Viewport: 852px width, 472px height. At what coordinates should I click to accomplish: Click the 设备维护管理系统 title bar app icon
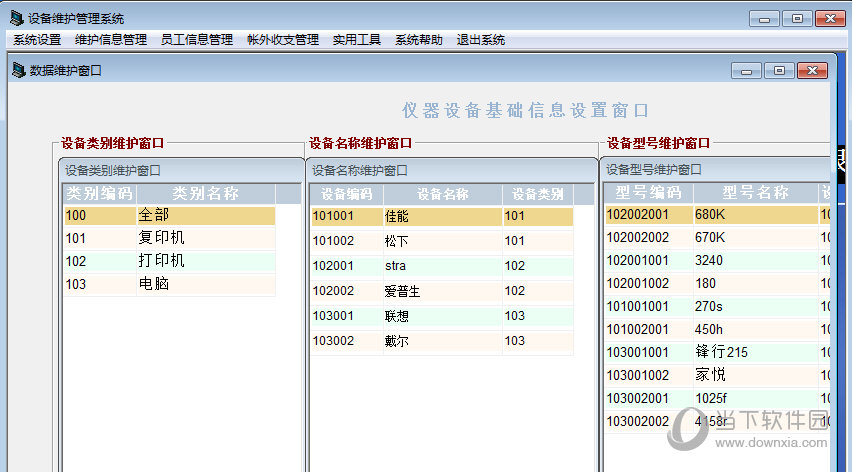click(17, 18)
